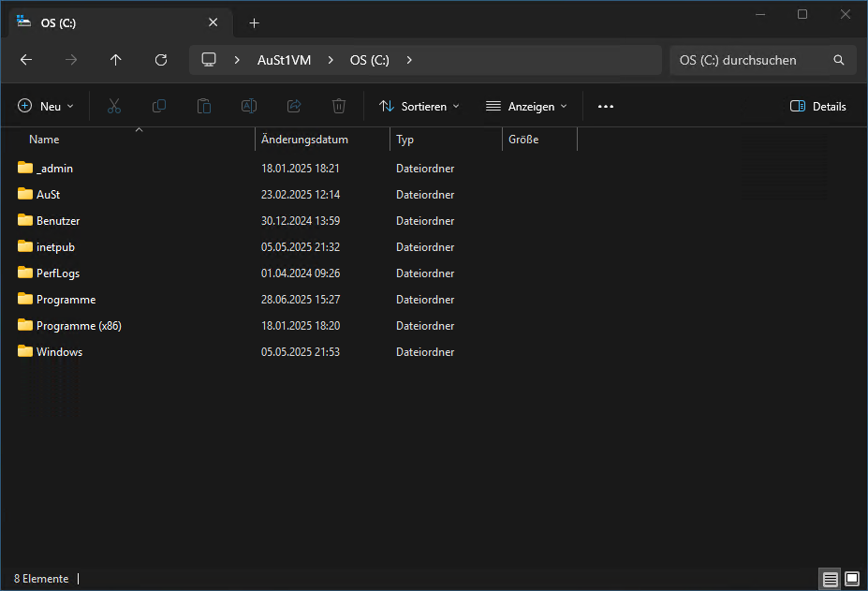Go up one folder level

(116, 60)
